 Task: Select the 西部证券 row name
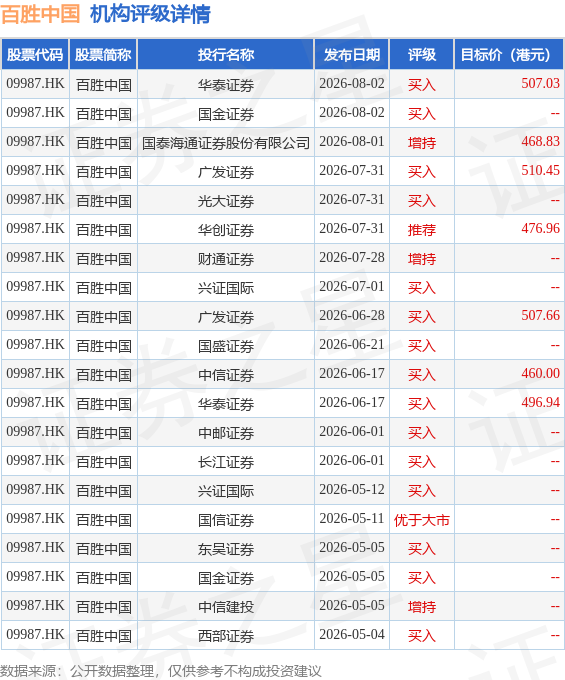coord(225,636)
